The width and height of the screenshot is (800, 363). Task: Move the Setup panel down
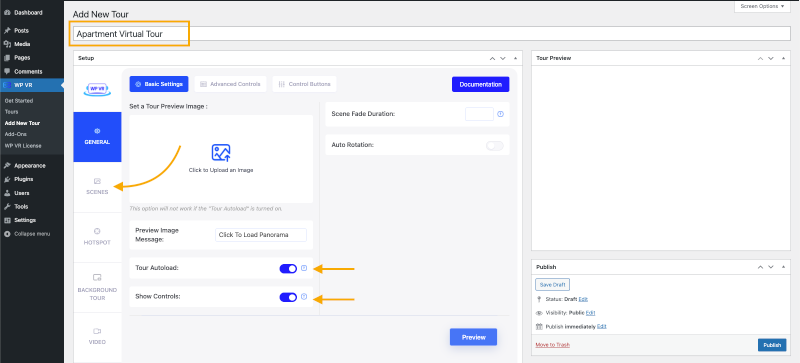tap(503, 59)
